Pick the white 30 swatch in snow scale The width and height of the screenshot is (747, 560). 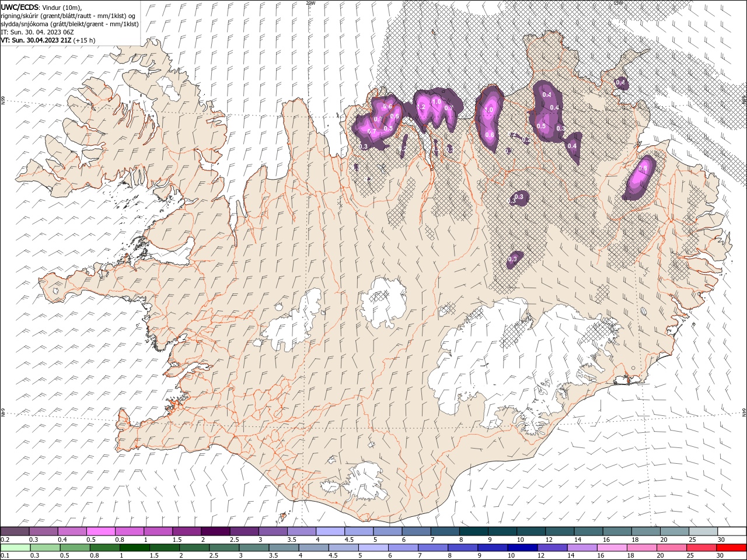(731, 531)
